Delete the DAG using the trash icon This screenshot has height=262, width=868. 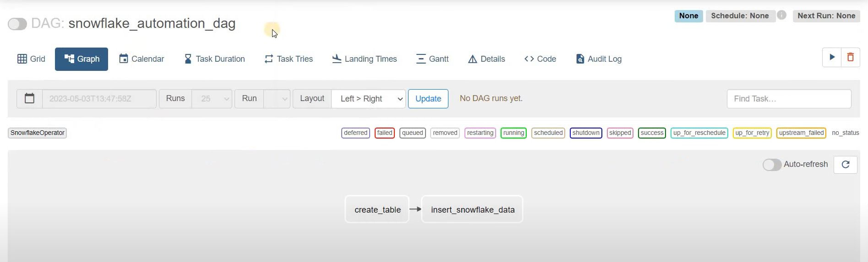851,58
